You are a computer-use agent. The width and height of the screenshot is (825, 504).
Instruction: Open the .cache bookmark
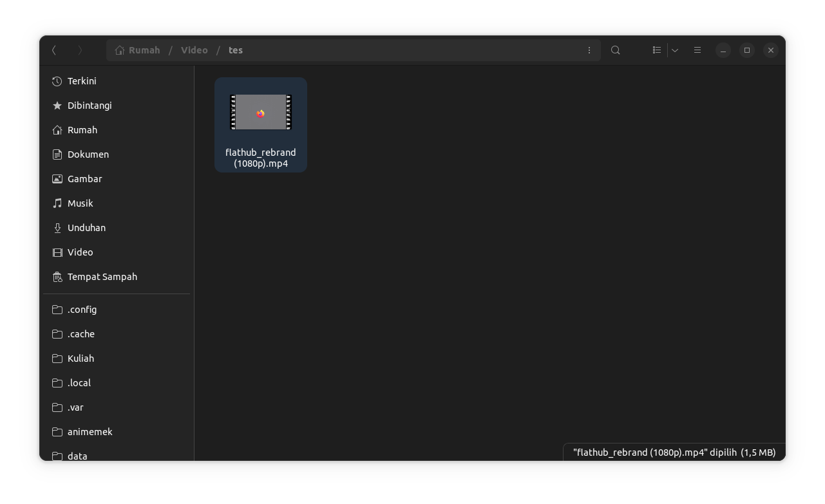click(x=117, y=334)
